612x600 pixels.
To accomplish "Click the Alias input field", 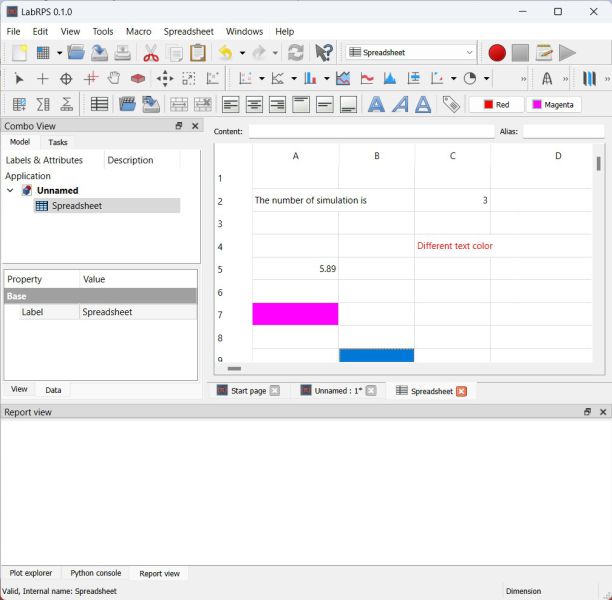I will [564, 132].
